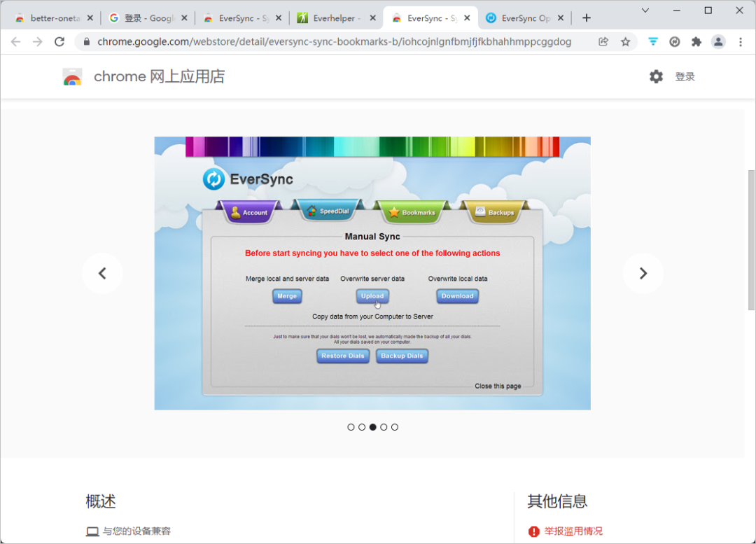Close the Everhelper tab
Image resolution: width=756 pixels, height=544 pixels.
pos(372,18)
